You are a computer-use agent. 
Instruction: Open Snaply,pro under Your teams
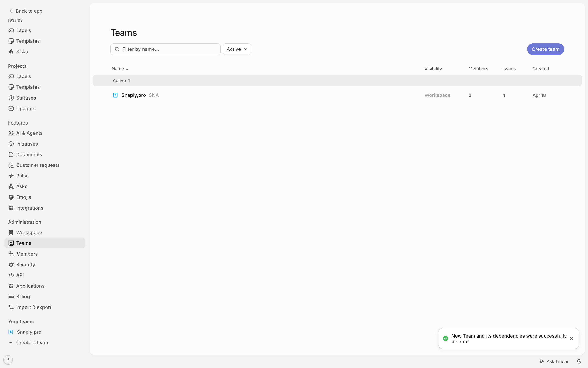click(45, 332)
